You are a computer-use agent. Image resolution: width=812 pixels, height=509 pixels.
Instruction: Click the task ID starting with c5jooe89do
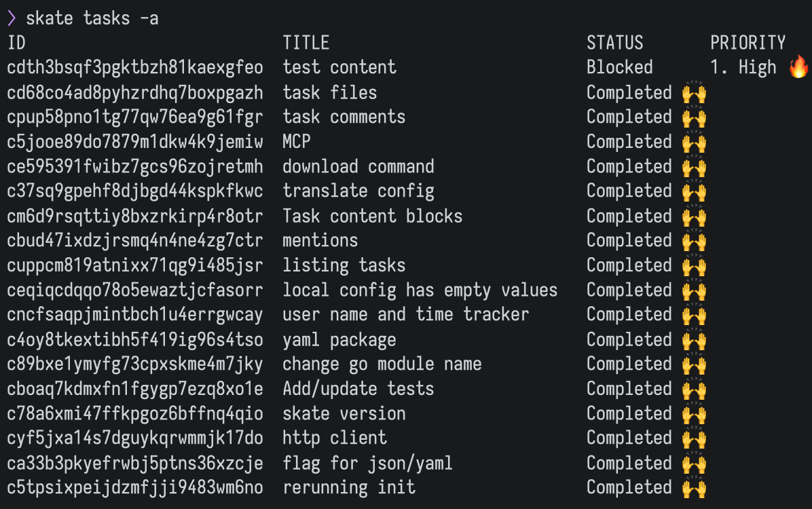[x=135, y=142]
